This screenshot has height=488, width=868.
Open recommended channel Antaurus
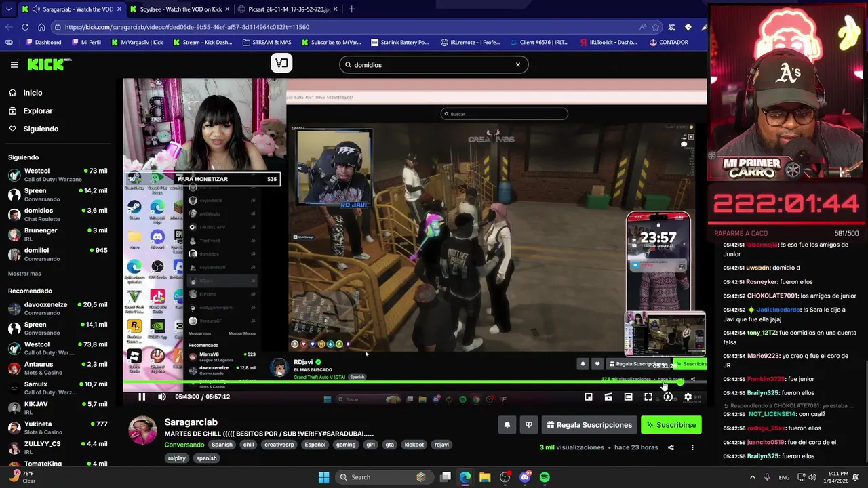pyautogui.click(x=58, y=368)
